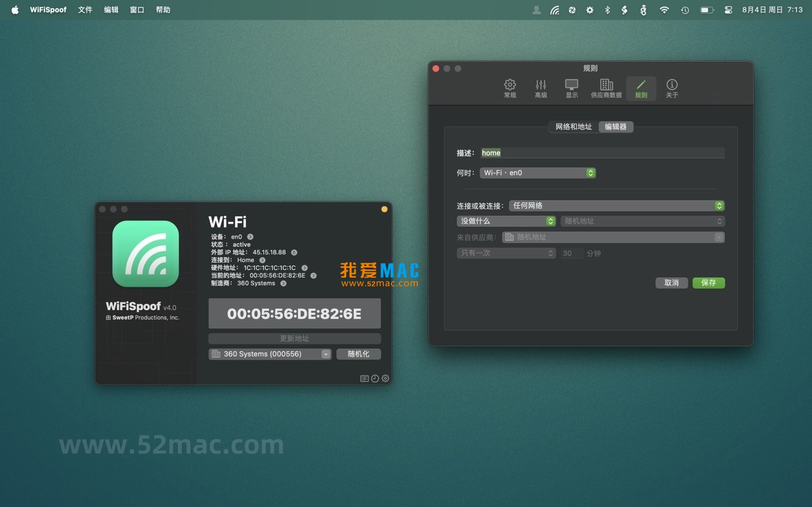Select the 网络和地址 segment
The image size is (812, 507).
(574, 126)
